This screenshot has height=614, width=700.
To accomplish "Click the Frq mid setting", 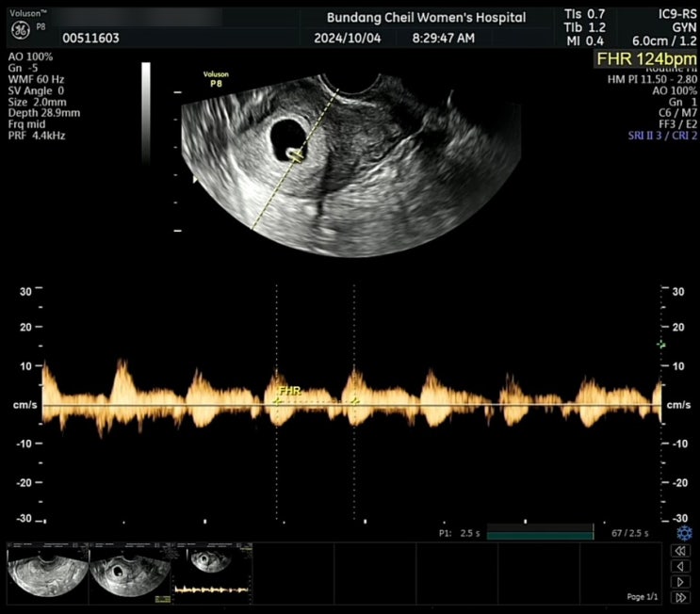I will pos(26,124).
